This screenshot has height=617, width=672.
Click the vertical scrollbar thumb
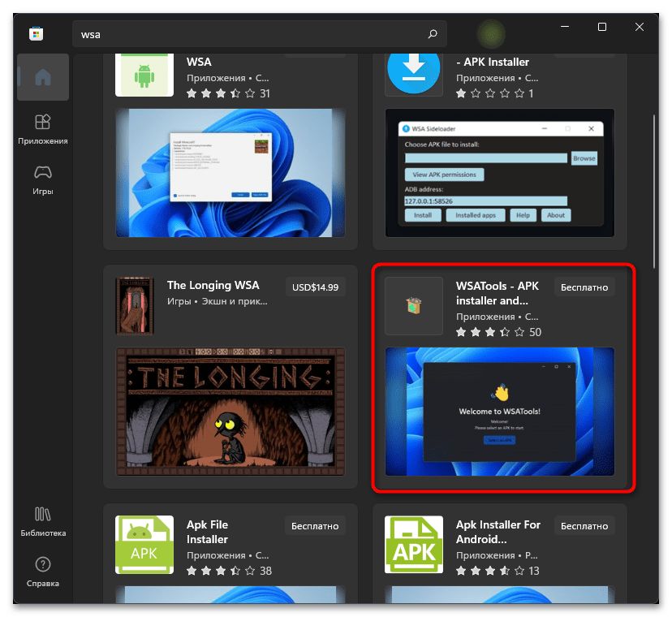click(x=654, y=192)
